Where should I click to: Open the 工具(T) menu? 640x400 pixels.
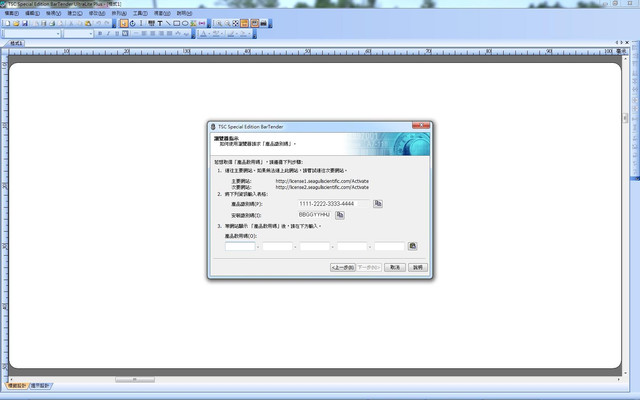pos(140,13)
